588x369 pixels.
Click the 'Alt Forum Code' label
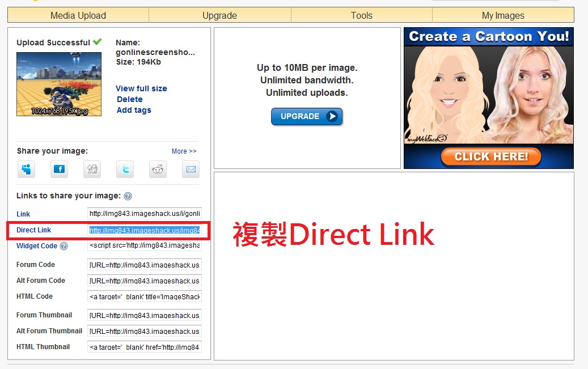(x=41, y=281)
